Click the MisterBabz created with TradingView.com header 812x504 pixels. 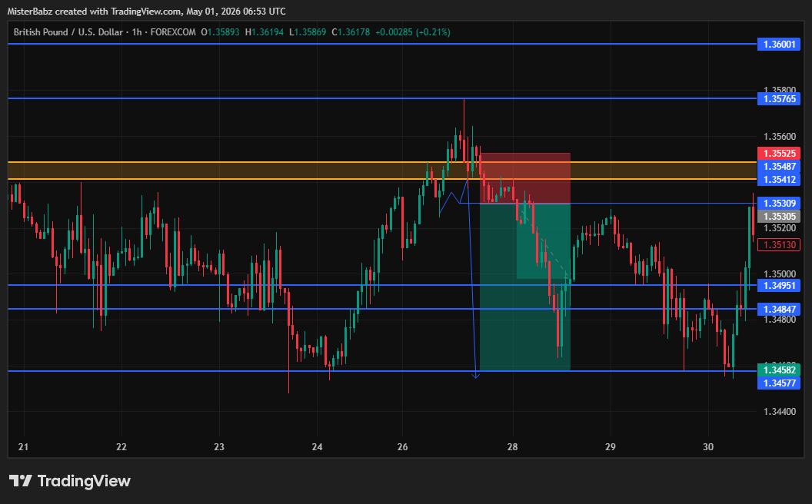tap(147, 11)
